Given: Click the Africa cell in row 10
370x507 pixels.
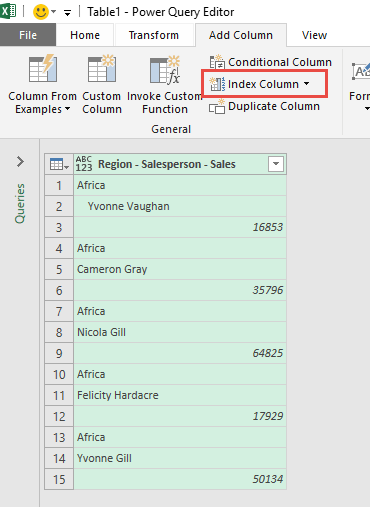Looking at the screenshot, I should 180,374.
